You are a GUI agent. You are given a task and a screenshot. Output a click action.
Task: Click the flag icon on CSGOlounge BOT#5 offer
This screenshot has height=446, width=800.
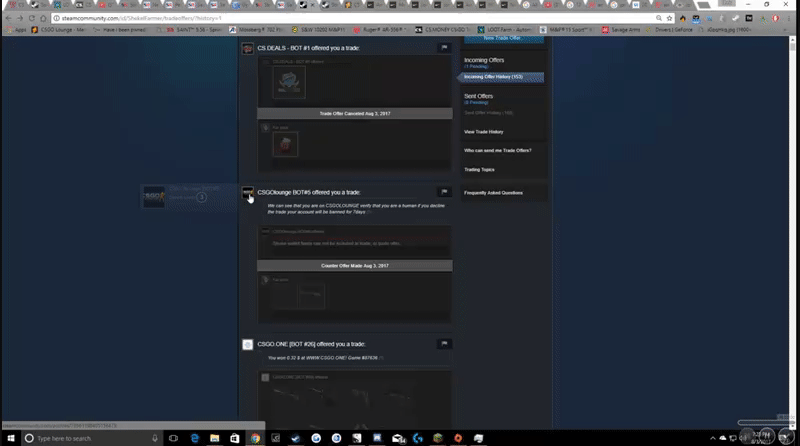444,192
